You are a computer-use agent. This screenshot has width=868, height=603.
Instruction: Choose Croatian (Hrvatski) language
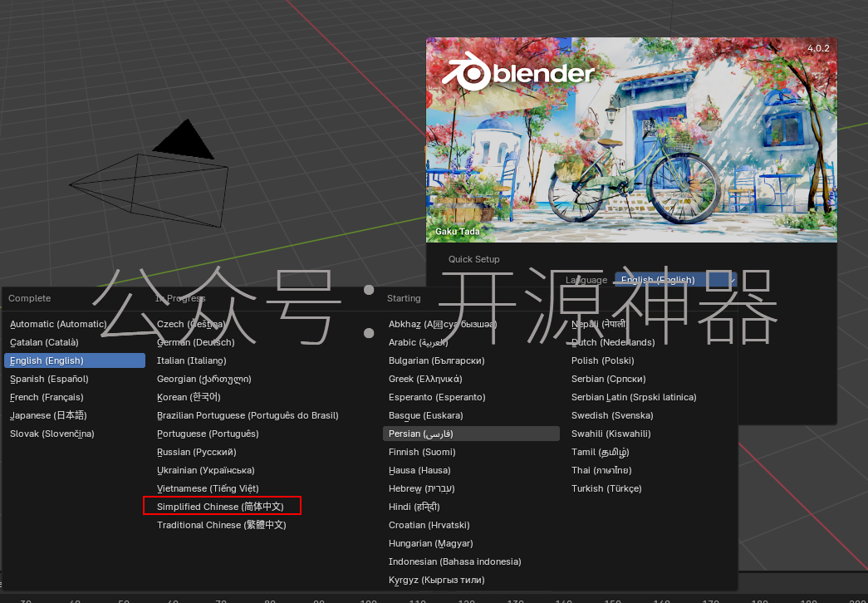[x=471, y=525]
